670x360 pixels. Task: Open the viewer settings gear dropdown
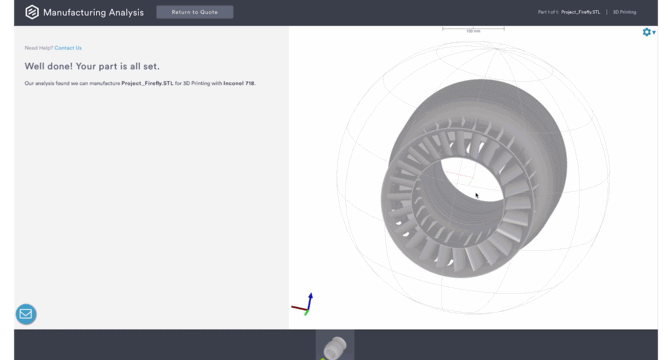649,32
